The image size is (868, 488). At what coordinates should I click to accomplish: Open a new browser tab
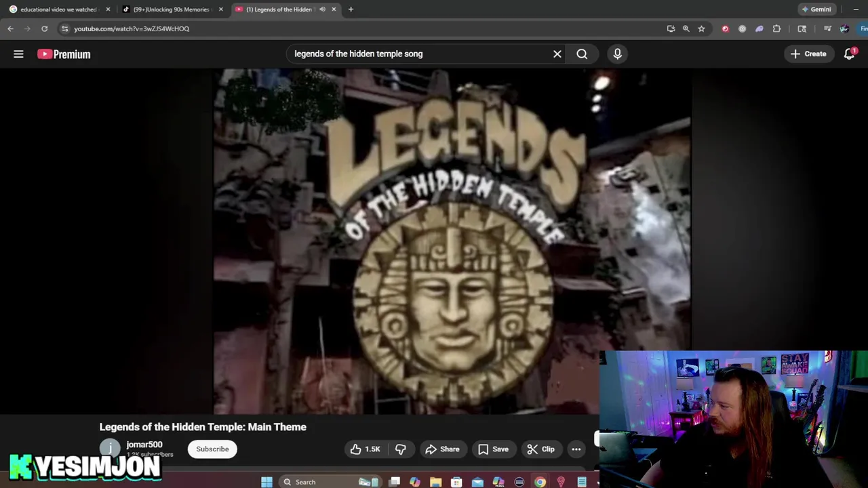[351, 9]
